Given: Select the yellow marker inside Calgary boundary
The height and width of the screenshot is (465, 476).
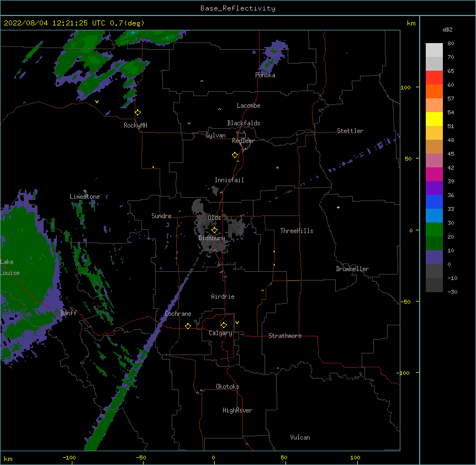Looking at the screenshot, I should click(x=224, y=325).
